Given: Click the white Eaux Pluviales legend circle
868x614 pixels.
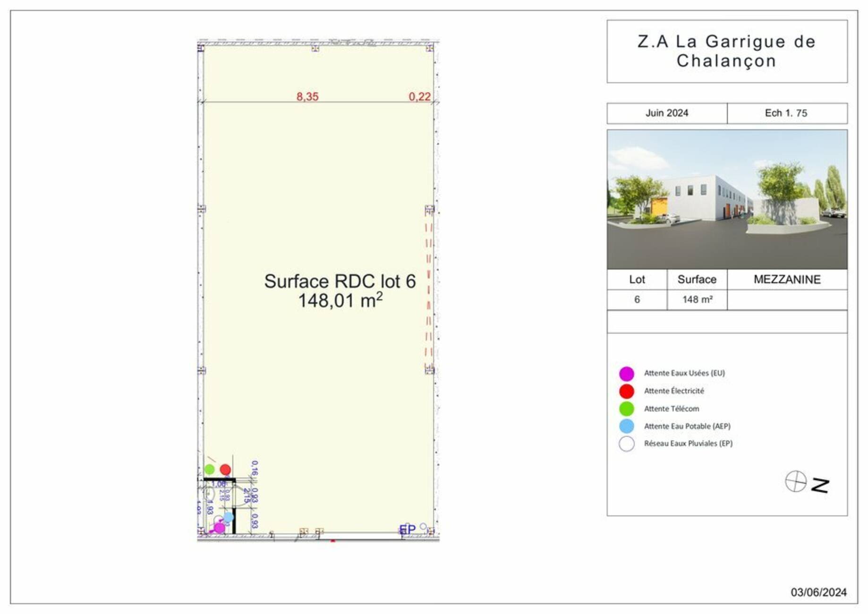Looking at the screenshot, I should click(626, 444).
